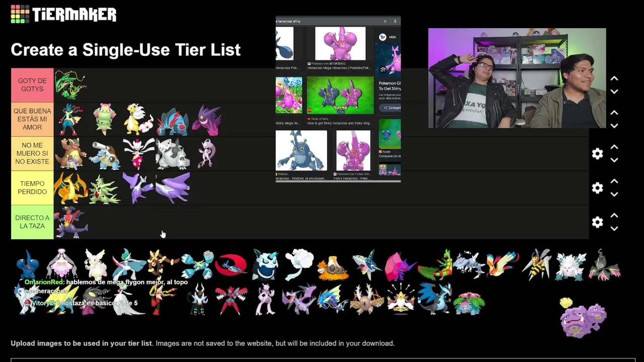Select Mega Medicham in NO ME MUERO tier

click(x=138, y=154)
